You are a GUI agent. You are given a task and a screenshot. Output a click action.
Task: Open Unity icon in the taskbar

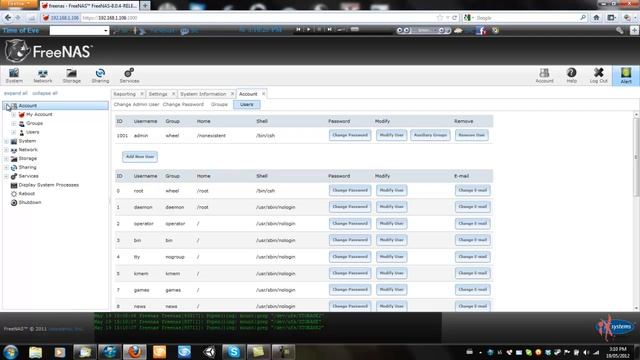pos(209,352)
